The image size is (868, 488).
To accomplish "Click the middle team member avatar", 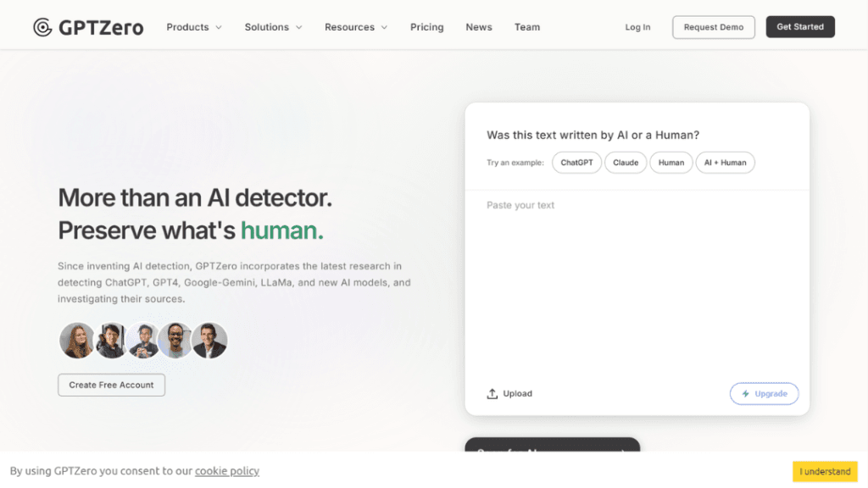I will click(x=143, y=341).
